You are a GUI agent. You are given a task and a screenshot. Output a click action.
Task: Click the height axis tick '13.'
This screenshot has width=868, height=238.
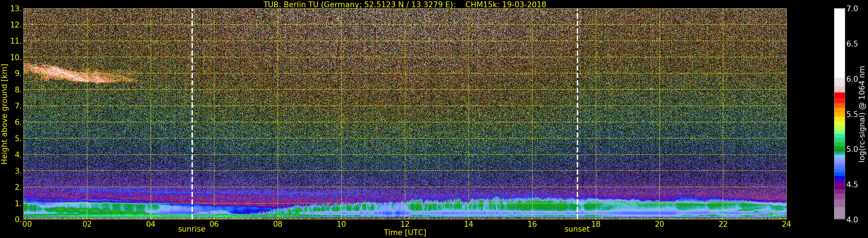[x=16, y=9]
